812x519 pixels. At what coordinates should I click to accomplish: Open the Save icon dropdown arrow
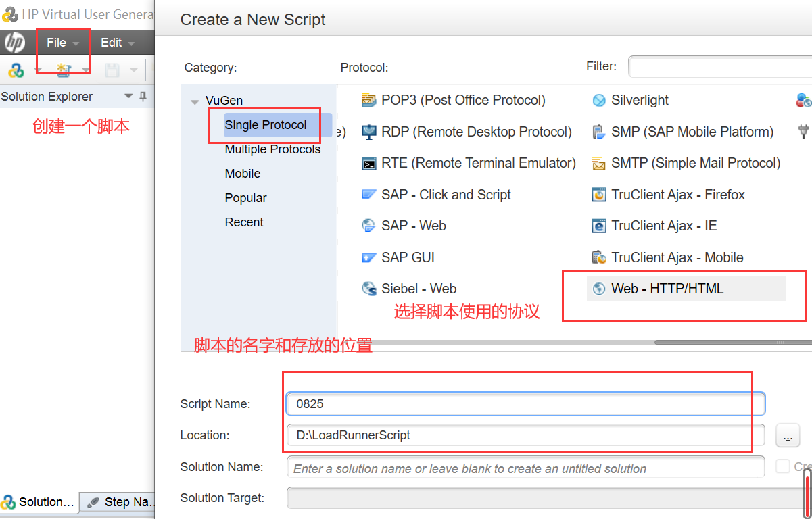(x=133, y=70)
